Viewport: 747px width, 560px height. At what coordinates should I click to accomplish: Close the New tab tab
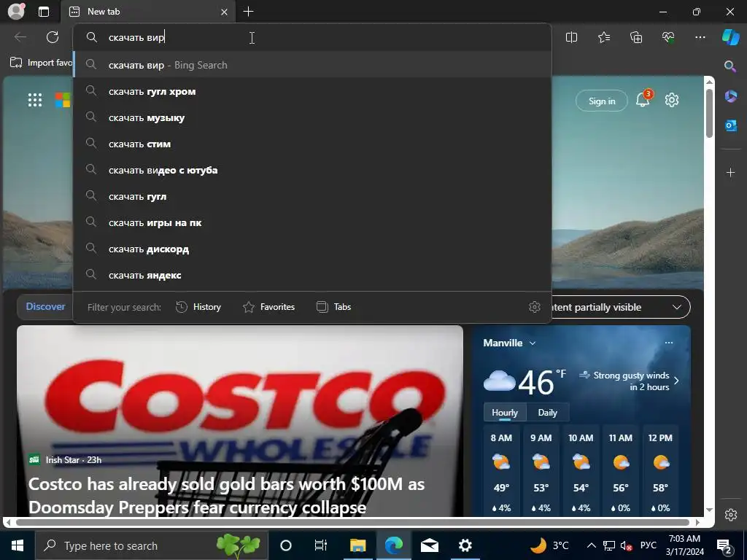[224, 12]
